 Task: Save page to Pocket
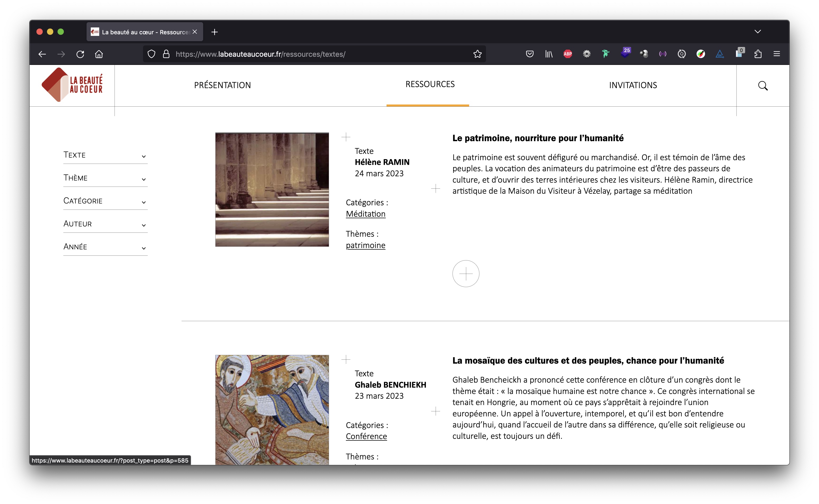click(x=530, y=54)
